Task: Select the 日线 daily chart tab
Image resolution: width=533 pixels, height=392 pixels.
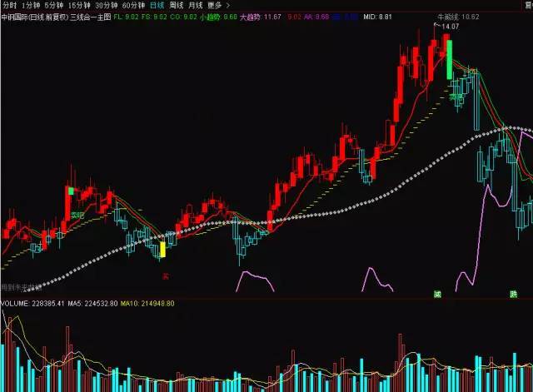Action: coord(157,6)
